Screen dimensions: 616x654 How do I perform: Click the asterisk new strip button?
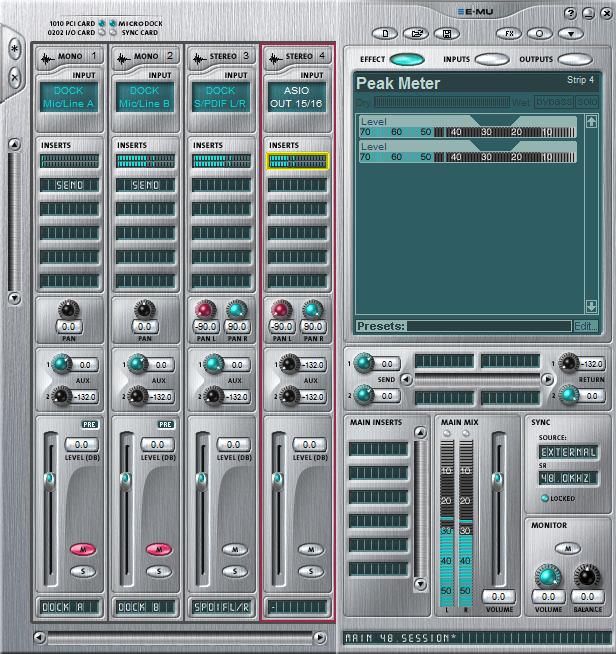[15, 49]
